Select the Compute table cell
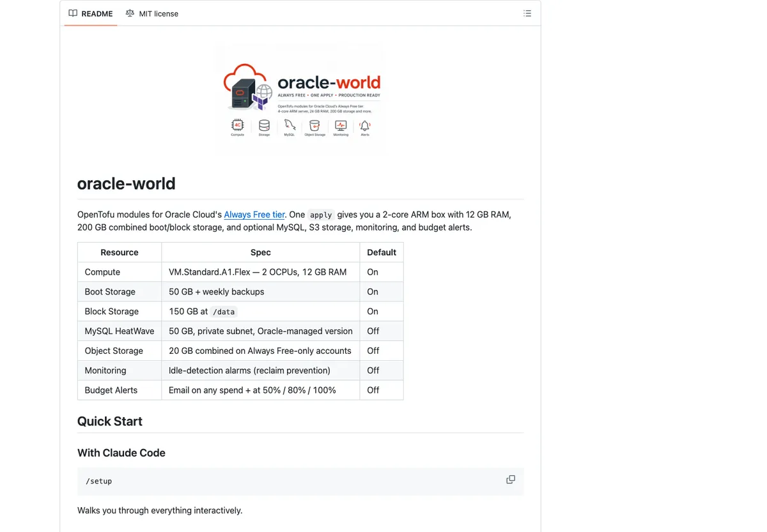 120,272
